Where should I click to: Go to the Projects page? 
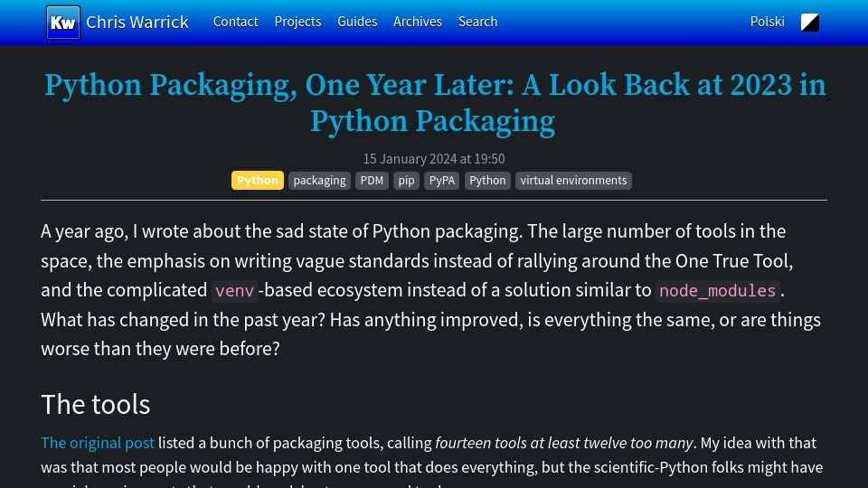[x=297, y=22]
